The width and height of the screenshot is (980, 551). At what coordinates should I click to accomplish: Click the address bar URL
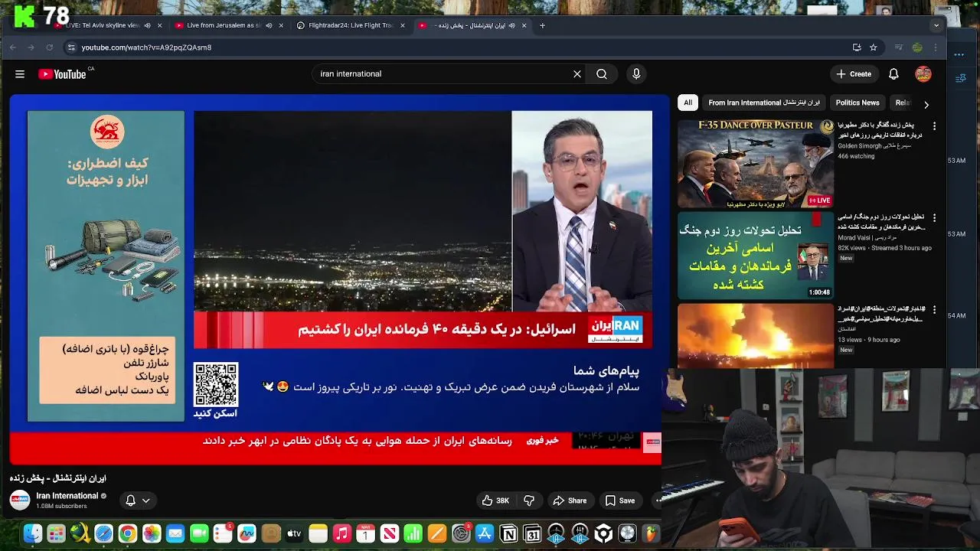tap(146, 47)
